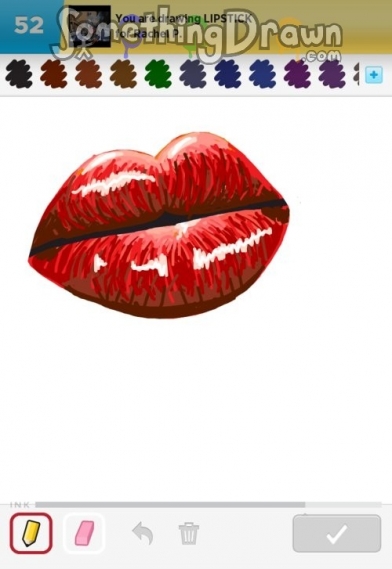
Task: Select the yellow pencil drawing tool
Action: point(31,533)
